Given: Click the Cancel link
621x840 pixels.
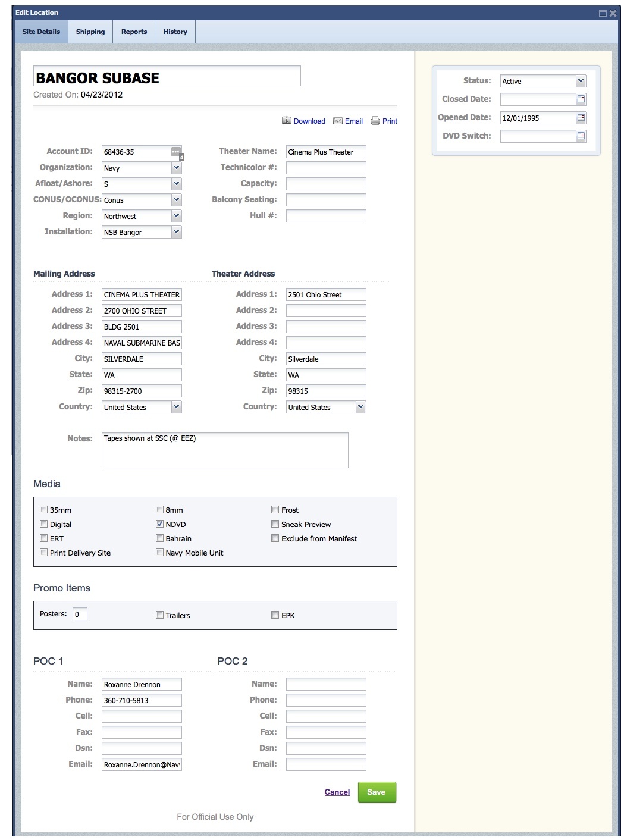Looking at the screenshot, I should [x=337, y=792].
